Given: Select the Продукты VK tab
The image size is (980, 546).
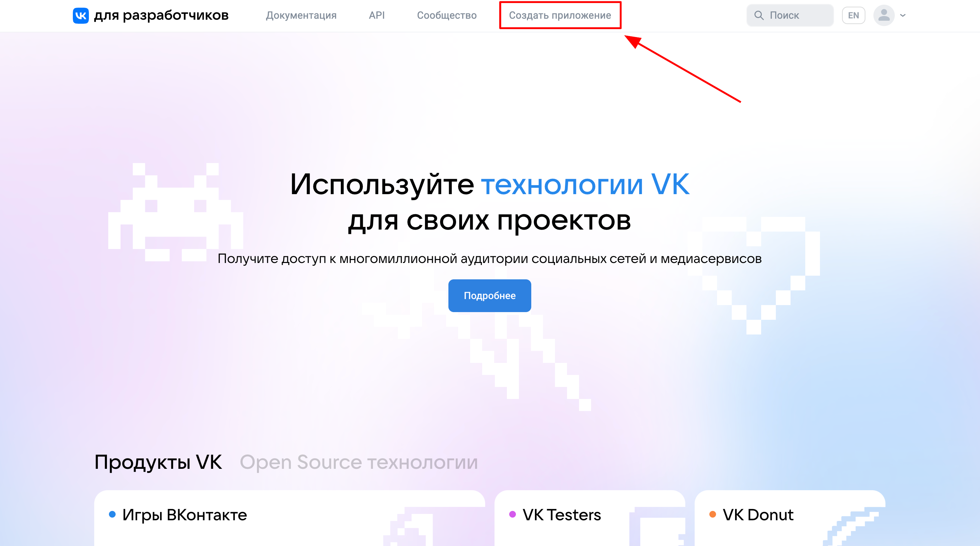Looking at the screenshot, I should (x=158, y=462).
